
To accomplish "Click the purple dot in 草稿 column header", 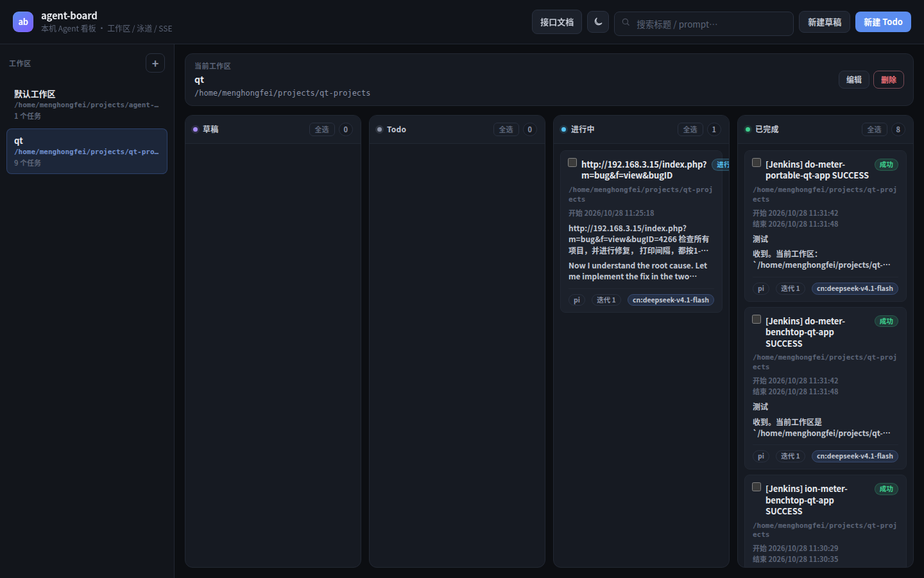I will (195, 129).
